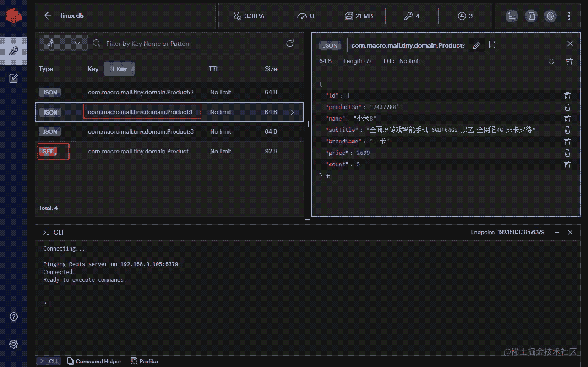
Task: Open the help center icon
Action: tap(14, 317)
